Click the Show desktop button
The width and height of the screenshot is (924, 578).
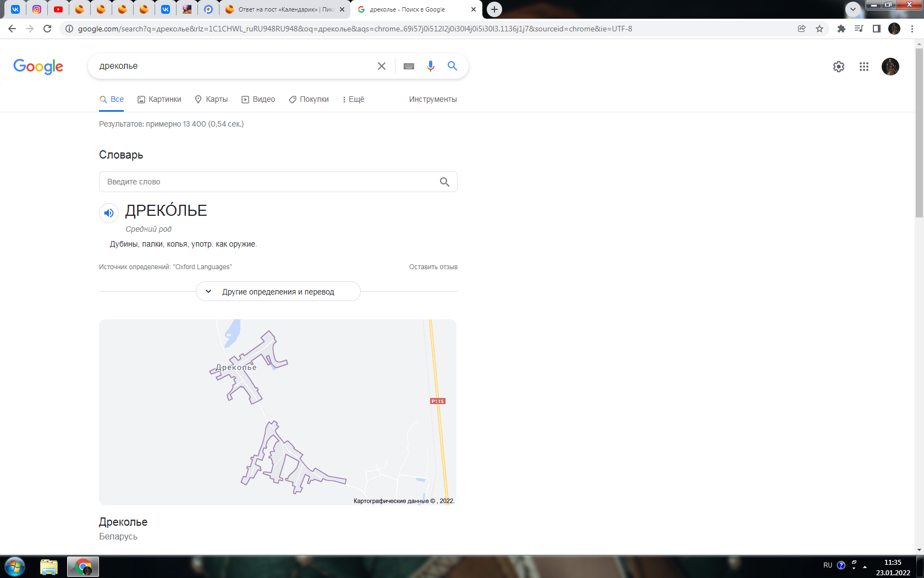tap(920, 566)
